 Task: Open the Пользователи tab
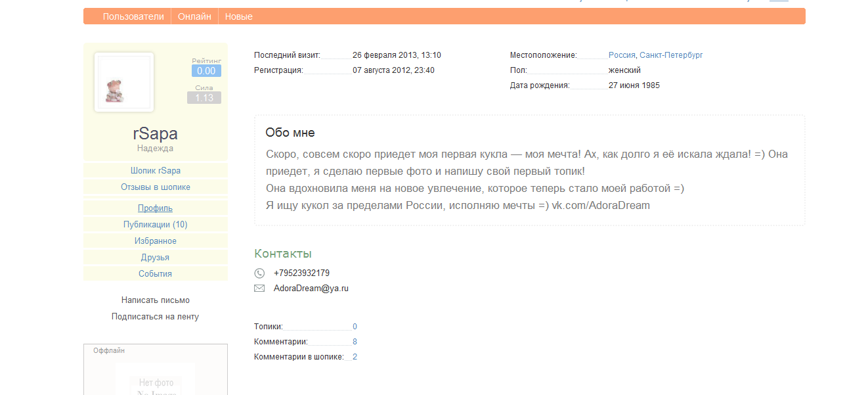point(133,16)
